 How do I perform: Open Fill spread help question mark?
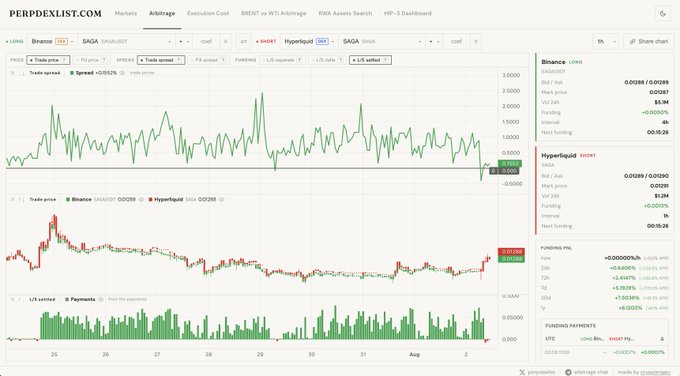point(222,60)
